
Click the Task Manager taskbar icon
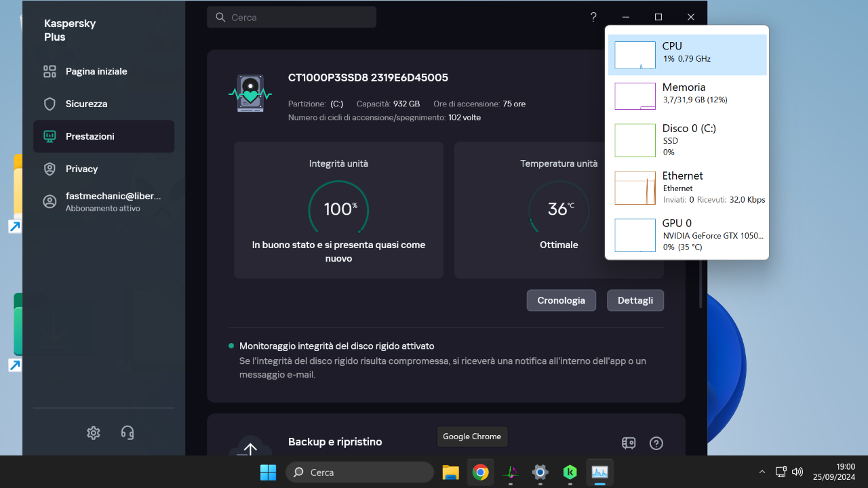click(599, 472)
